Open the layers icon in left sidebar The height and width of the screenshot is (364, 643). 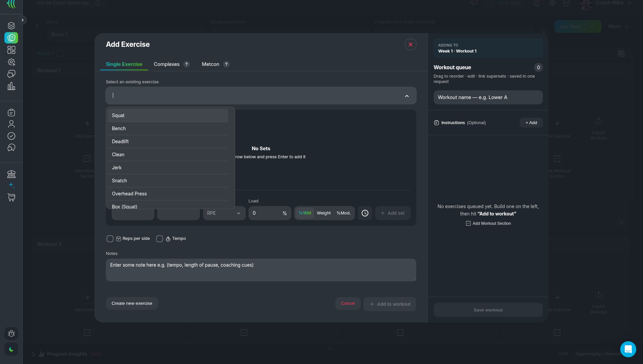click(11, 26)
